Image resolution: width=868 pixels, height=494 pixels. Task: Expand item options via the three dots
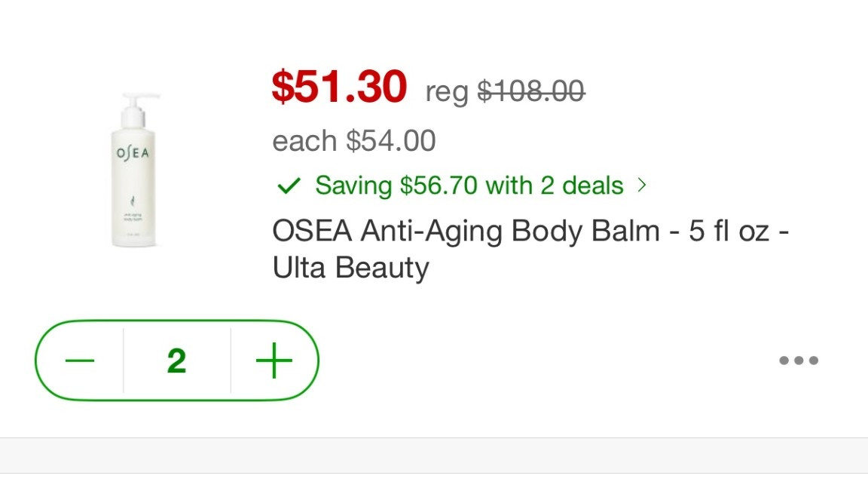coord(797,360)
